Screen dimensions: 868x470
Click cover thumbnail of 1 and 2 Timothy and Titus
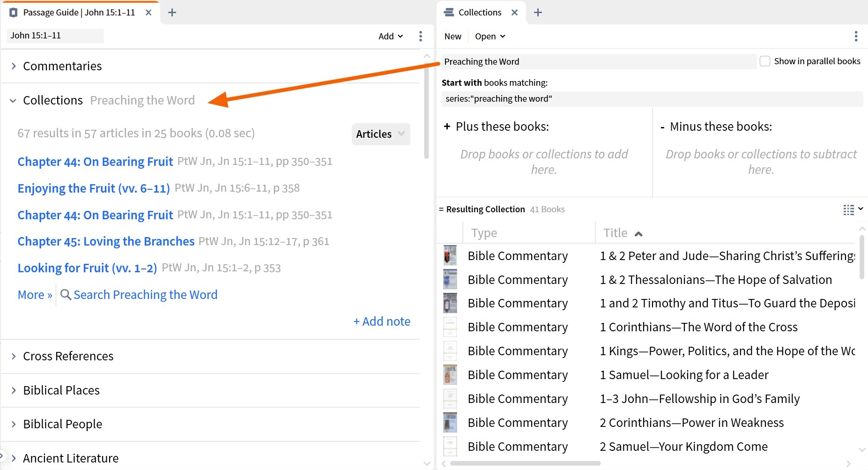click(450, 303)
